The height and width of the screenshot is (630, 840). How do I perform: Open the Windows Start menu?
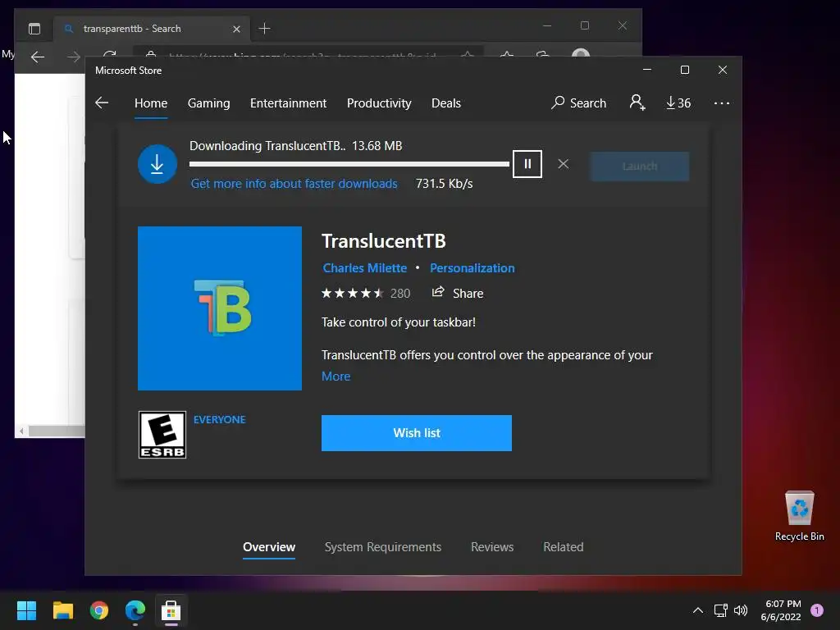point(26,610)
